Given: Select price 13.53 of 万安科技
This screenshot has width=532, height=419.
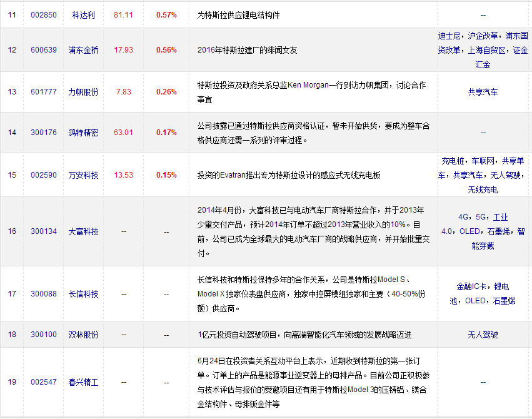Looking at the screenshot, I should click(x=123, y=175).
